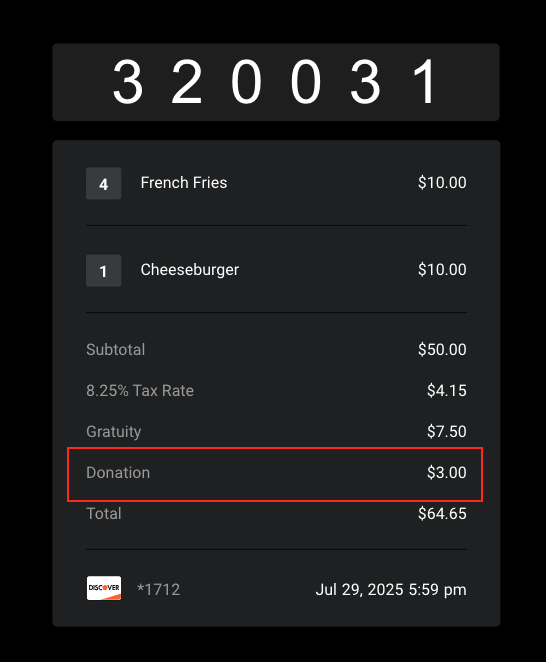Click the order number 320031 header
Image resolution: width=546 pixels, height=662 pixels.
click(x=276, y=82)
